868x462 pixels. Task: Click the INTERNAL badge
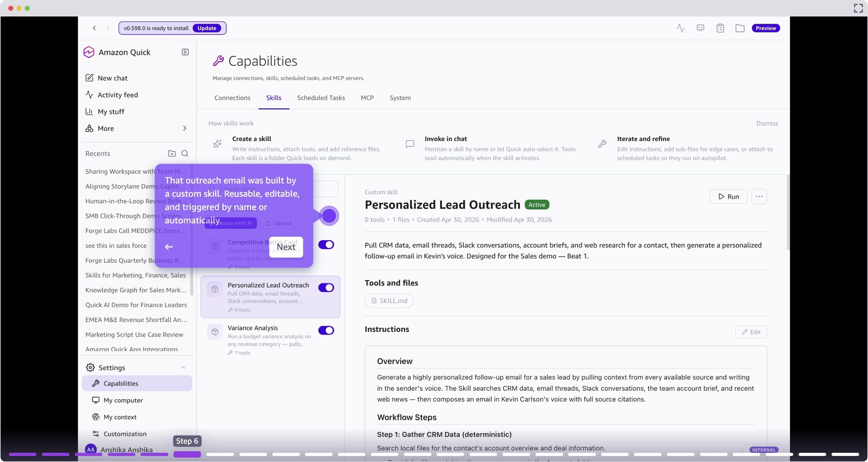(763, 450)
